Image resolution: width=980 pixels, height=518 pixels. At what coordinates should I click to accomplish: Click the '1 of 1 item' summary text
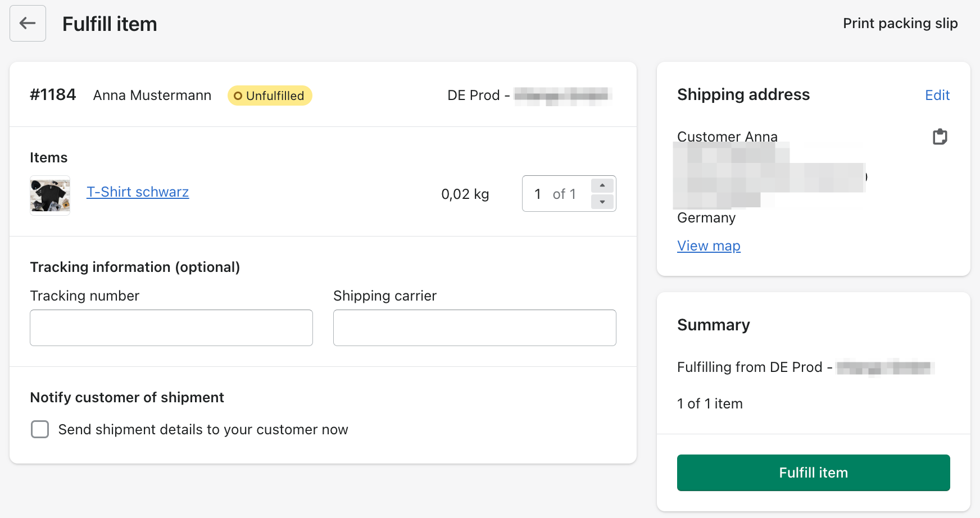(x=710, y=403)
